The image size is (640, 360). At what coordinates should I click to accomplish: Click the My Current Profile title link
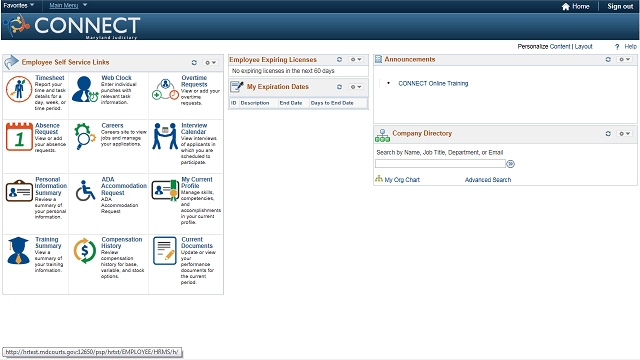click(x=197, y=182)
